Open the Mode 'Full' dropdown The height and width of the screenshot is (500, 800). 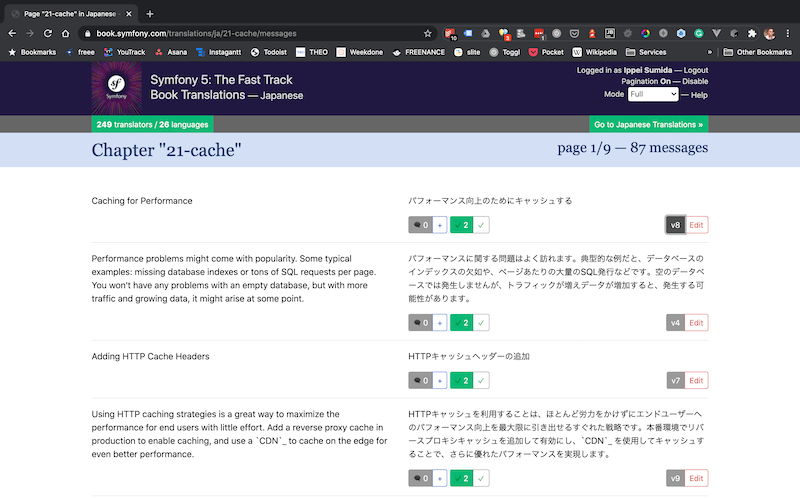[x=653, y=94]
